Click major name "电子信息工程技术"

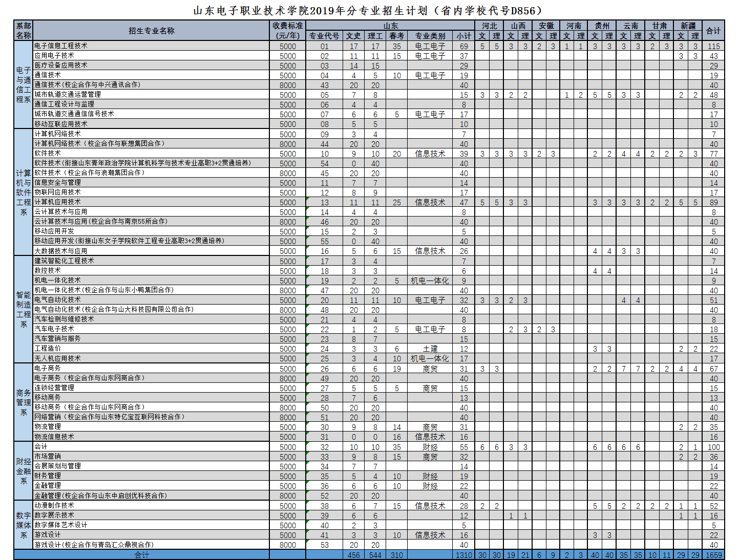pos(61,46)
